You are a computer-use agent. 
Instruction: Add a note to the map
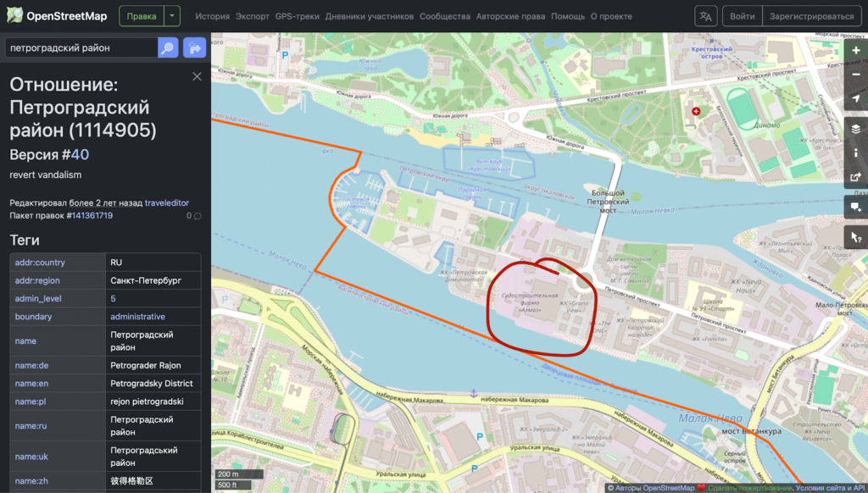[856, 207]
